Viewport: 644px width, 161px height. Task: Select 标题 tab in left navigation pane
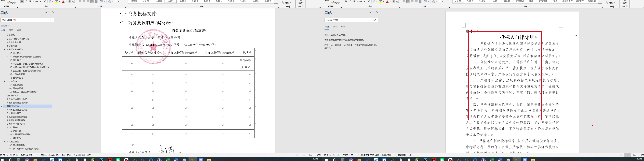(3, 31)
